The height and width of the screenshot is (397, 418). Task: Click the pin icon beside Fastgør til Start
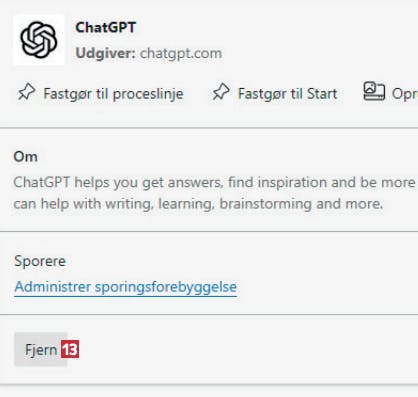point(221,92)
